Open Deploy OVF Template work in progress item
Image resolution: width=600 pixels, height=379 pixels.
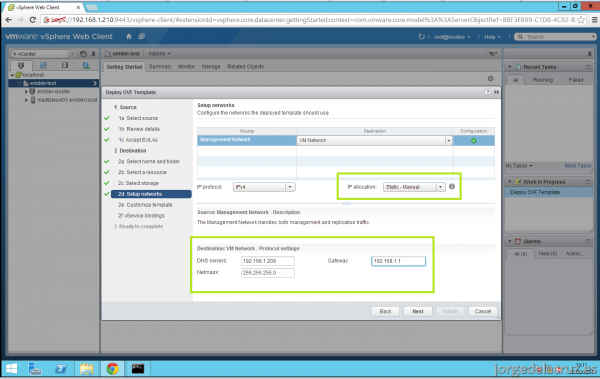click(549, 192)
